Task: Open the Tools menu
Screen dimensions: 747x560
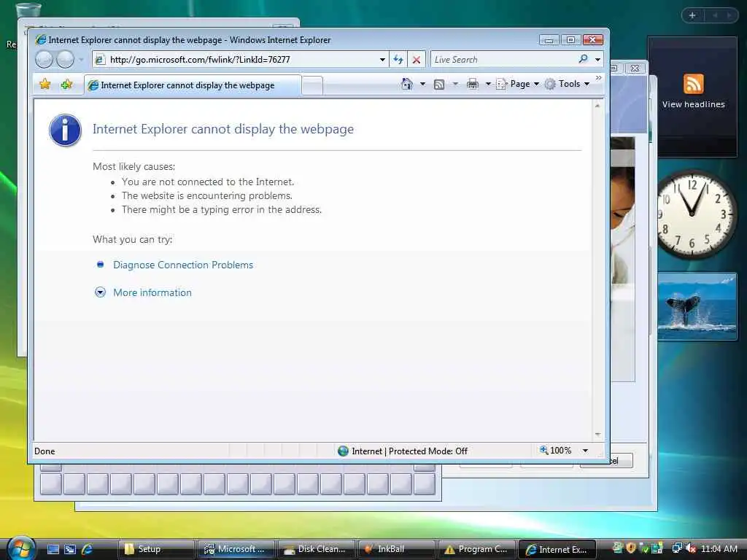Action: [567, 84]
